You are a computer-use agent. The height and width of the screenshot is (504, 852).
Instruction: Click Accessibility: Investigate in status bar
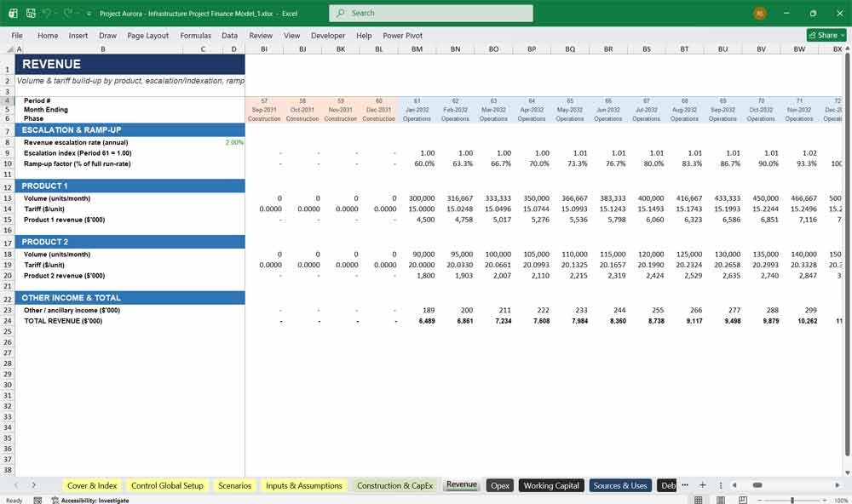tap(90, 501)
